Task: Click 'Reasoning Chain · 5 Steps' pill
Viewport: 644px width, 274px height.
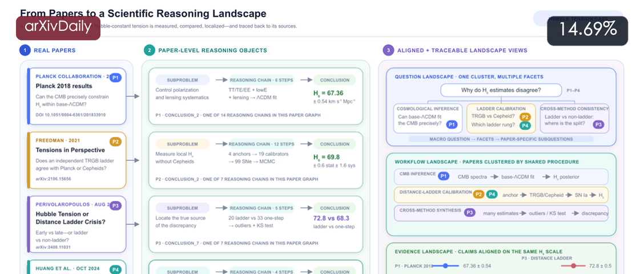Action: point(261,208)
